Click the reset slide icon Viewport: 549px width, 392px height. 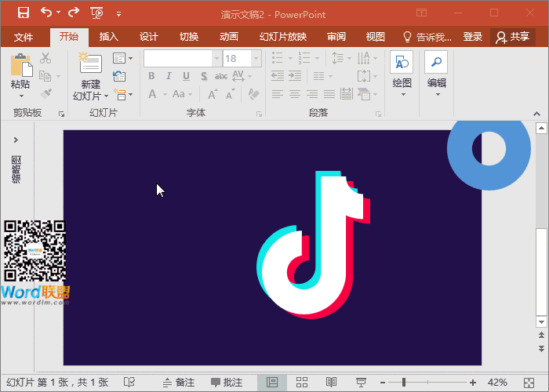click(x=119, y=76)
